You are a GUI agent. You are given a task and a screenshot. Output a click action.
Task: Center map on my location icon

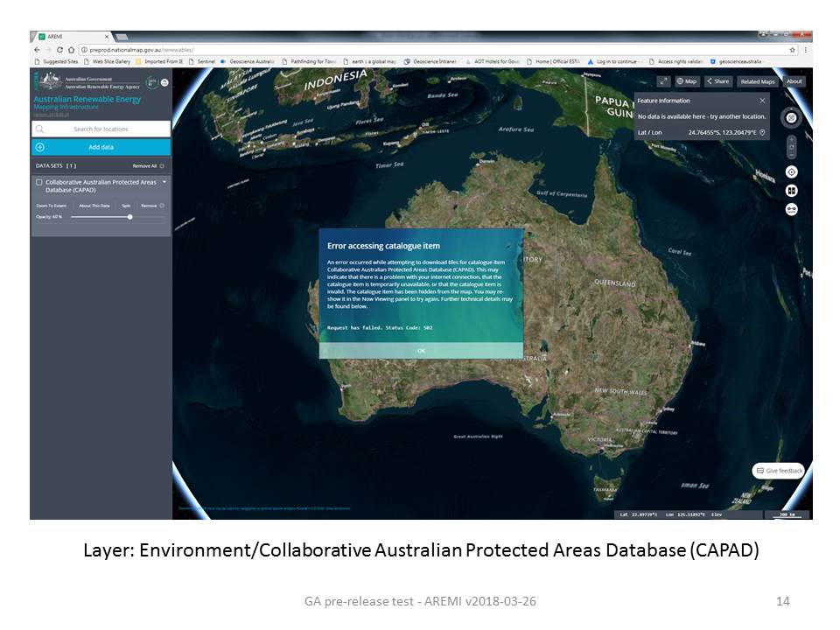pos(791,172)
